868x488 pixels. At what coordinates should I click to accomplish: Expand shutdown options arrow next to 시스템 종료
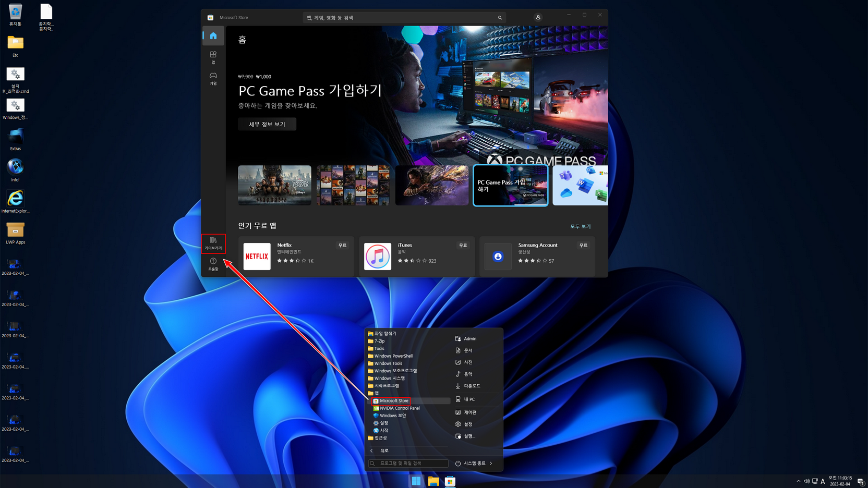[491, 463]
